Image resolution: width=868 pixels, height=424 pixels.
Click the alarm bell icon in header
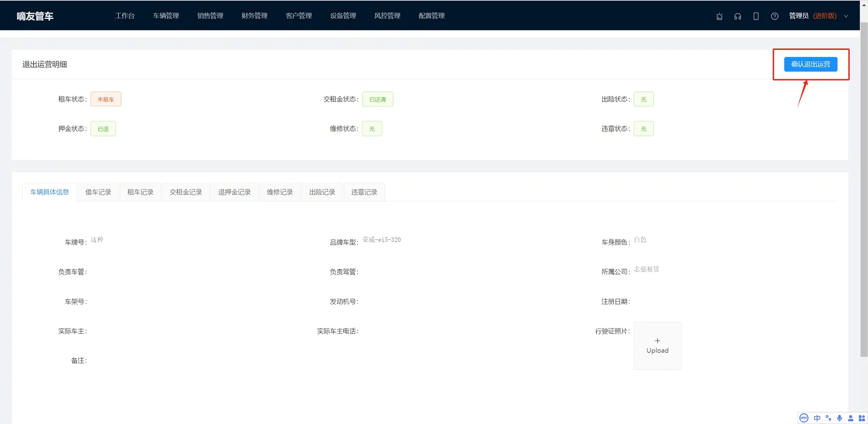click(x=719, y=16)
